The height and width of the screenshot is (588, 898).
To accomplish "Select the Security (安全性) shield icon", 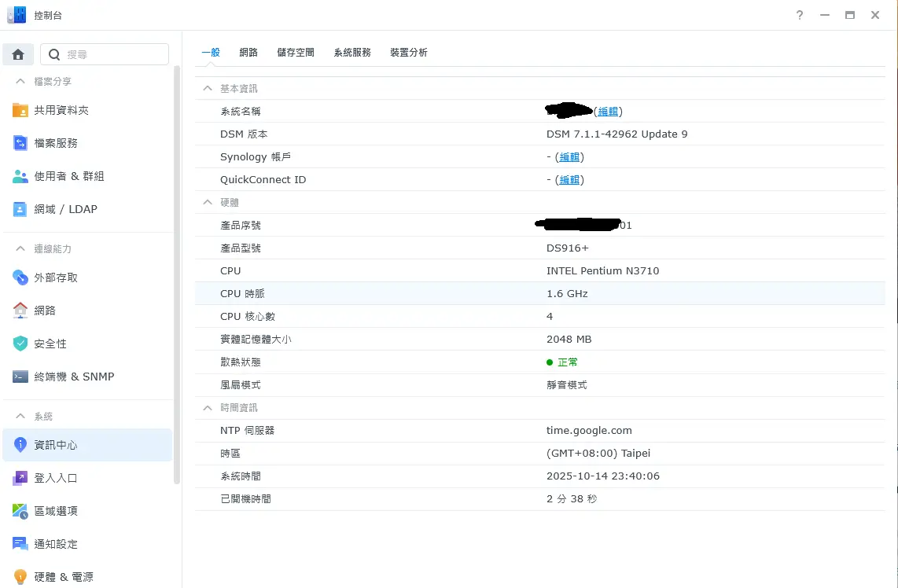I will click(20, 344).
